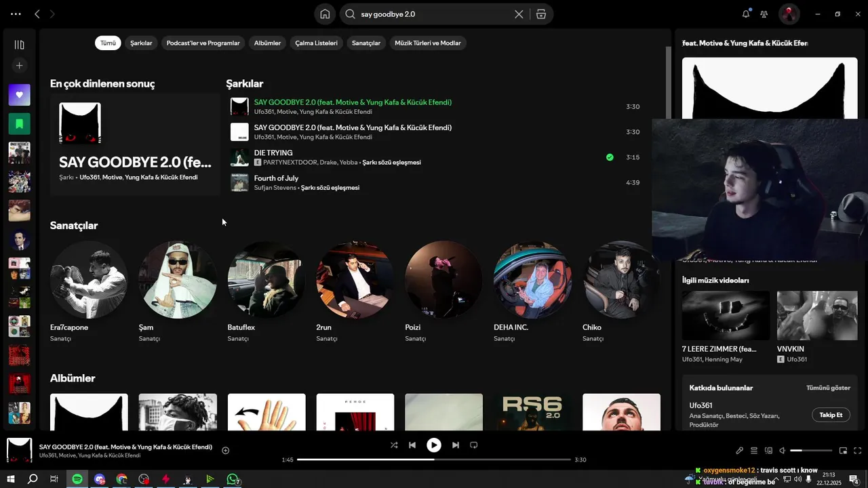
Task: Open Batuflex artist profile
Action: click(267, 280)
